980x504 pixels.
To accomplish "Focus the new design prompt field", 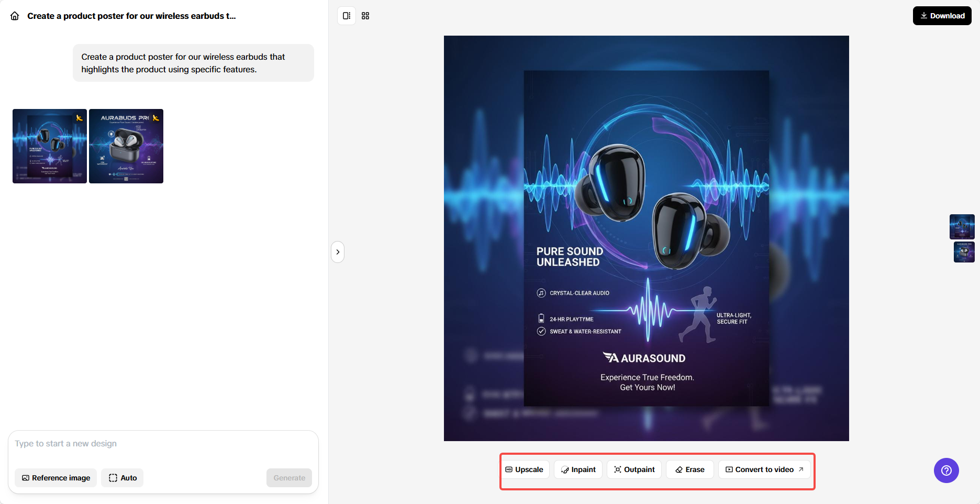I will tap(163, 444).
